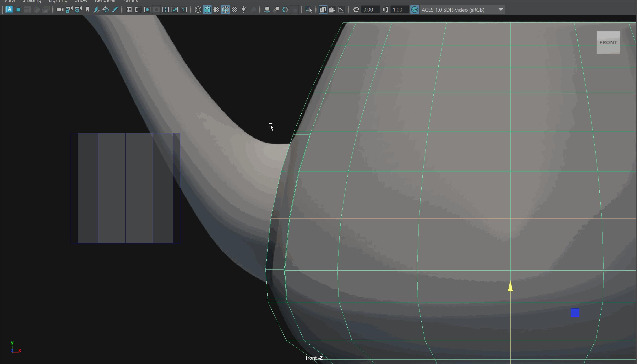The image size is (637, 364).
Task: Select the Grease Pencil tool icon
Action: [115, 10]
